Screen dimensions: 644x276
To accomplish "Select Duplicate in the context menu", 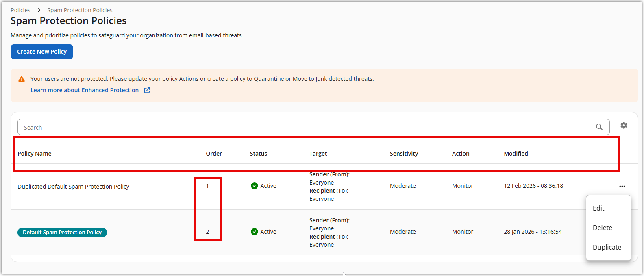I will [607, 247].
